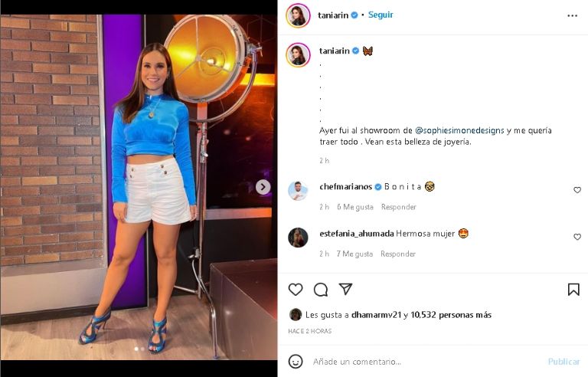
Task: Open the @sophiesimonedesigns mention link
Action: [459, 130]
